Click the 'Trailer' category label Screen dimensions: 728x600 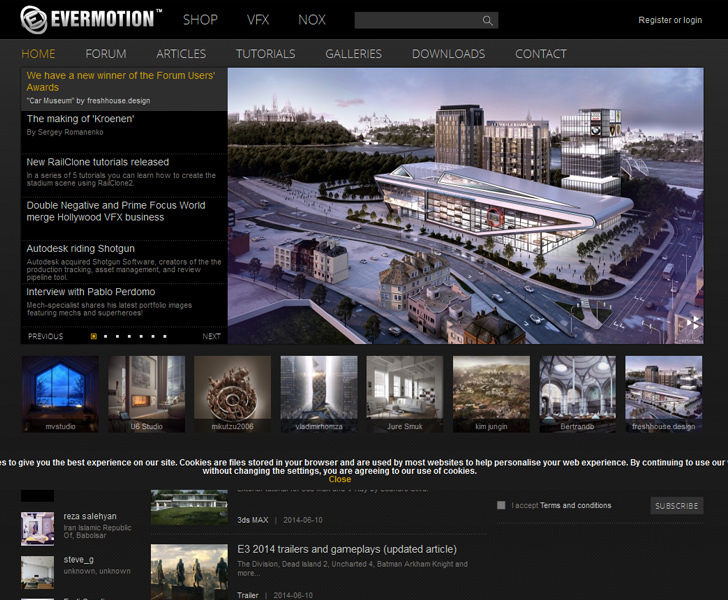[x=247, y=595]
